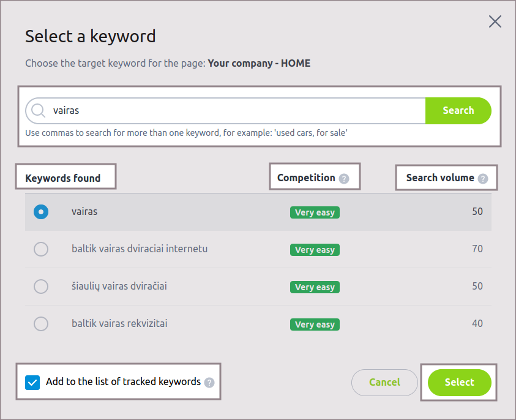
Task: Click the Very easy badge for 'vairas'
Action: tap(315, 212)
